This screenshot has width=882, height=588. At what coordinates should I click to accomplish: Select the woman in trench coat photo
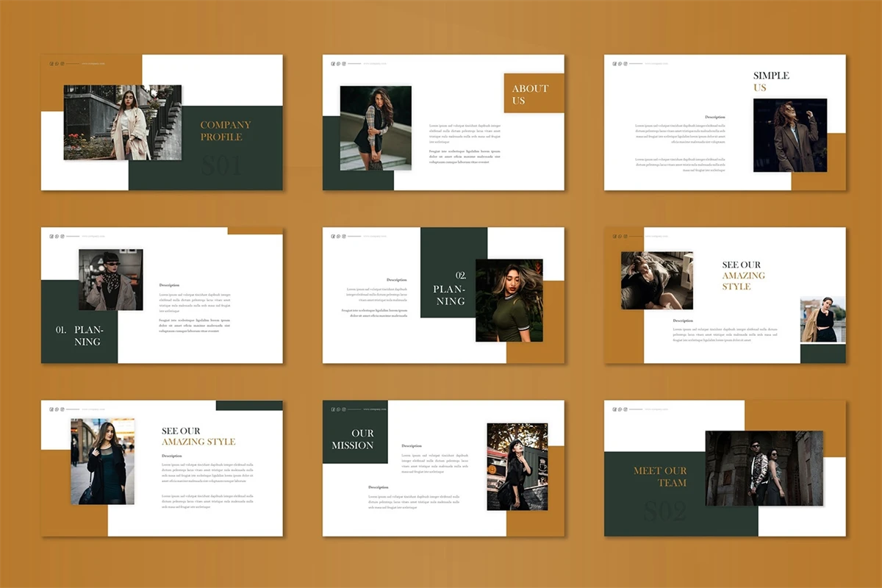click(123, 123)
